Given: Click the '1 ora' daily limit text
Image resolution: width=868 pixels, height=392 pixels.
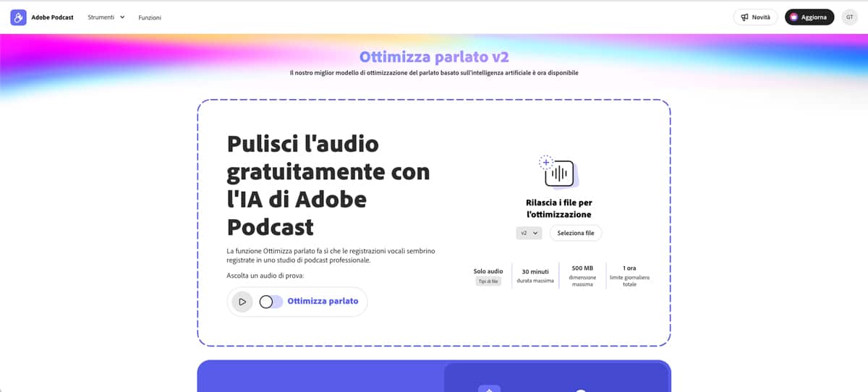Looking at the screenshot, I should (x=629, y=268).
